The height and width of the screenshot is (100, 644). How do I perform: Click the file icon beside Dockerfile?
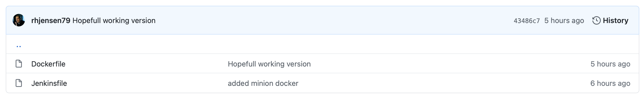click(19, 64)
